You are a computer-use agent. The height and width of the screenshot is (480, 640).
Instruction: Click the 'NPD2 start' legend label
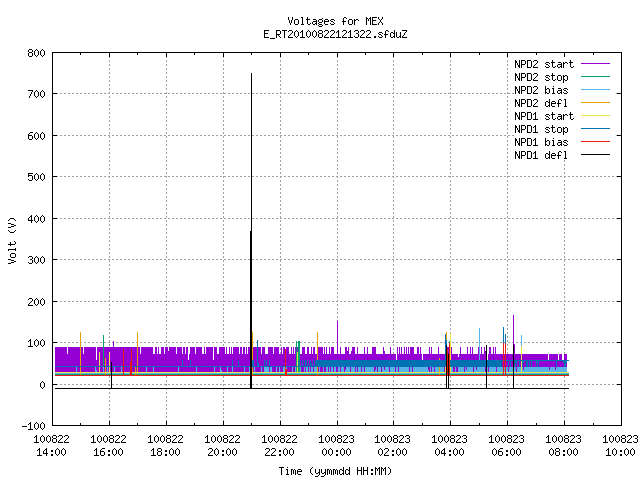click(544, 64)
